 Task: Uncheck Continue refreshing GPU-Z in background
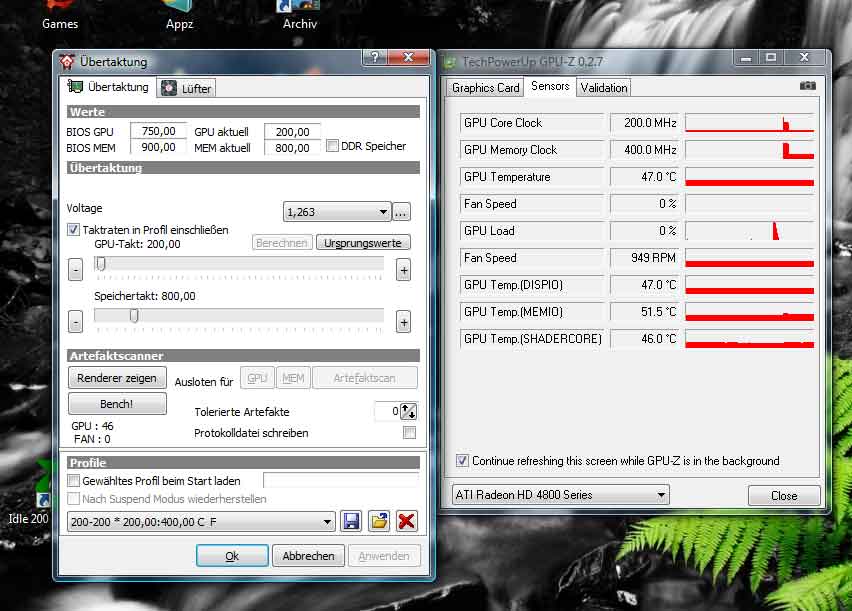click(462, 461)
